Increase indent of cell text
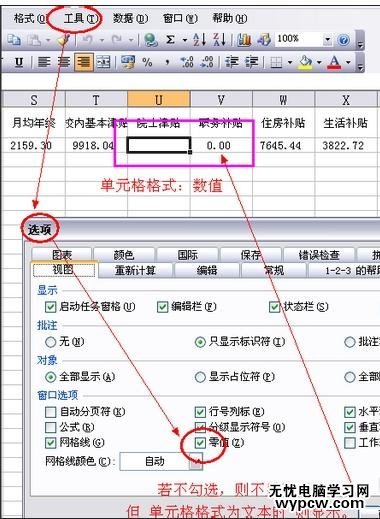Image resolution: width=380 pixels, height=519 pixels. pyautogui.click(x=252, y=62)
